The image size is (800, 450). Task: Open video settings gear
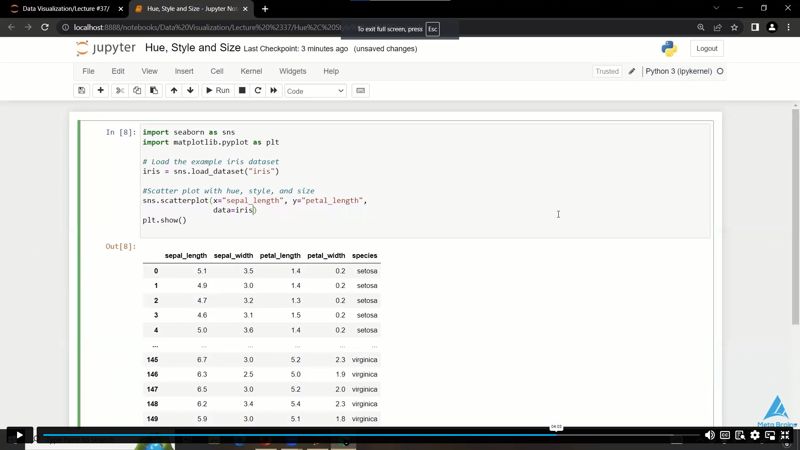tap(755, 435)
